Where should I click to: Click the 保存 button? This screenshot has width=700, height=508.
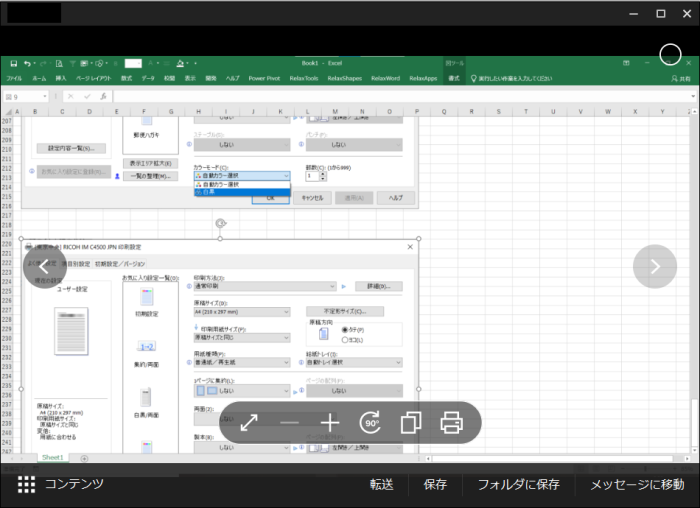pos(435,484)
